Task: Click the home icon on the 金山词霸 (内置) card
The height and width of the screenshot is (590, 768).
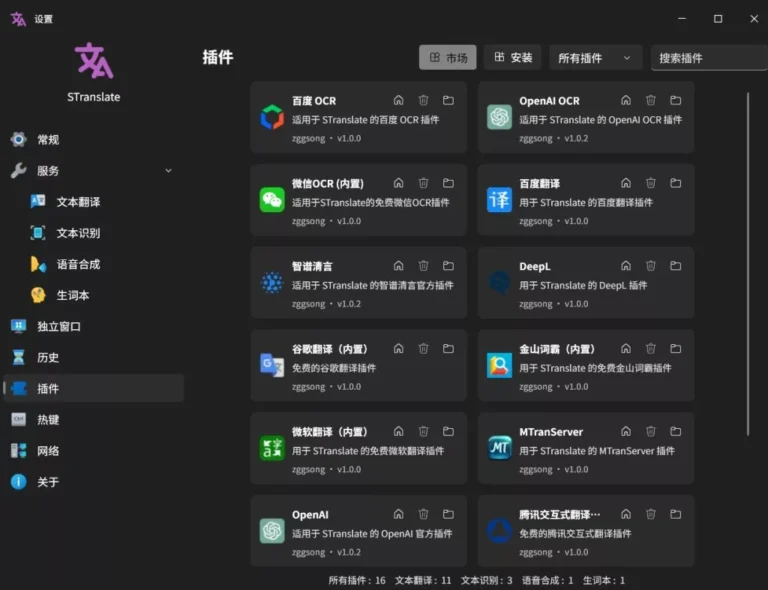Action: (x=626, y=349)
